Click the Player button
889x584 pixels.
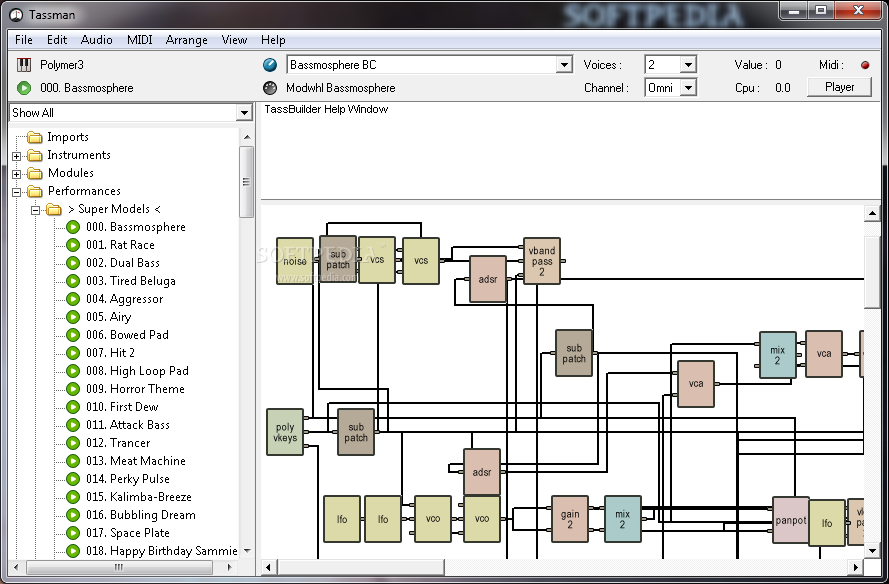(839, 87)
